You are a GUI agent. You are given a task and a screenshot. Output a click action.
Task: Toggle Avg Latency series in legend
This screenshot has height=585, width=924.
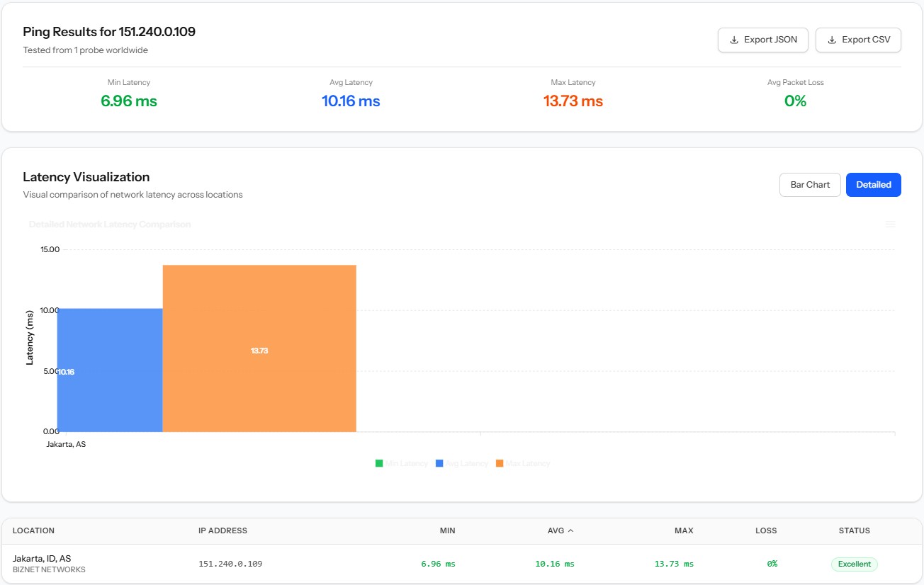pyautogui.click(x=462, y=463)
